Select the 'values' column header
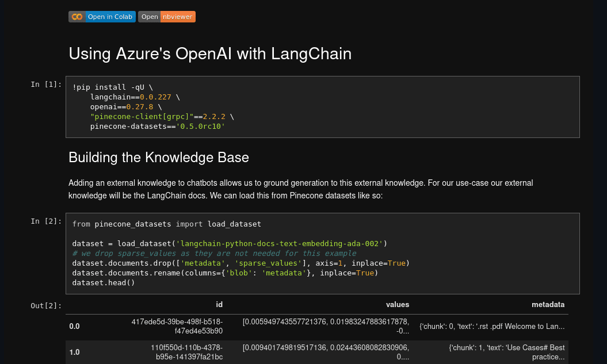Image resolution: width=607 pixels, height=364 pixels. click(398, 304)
